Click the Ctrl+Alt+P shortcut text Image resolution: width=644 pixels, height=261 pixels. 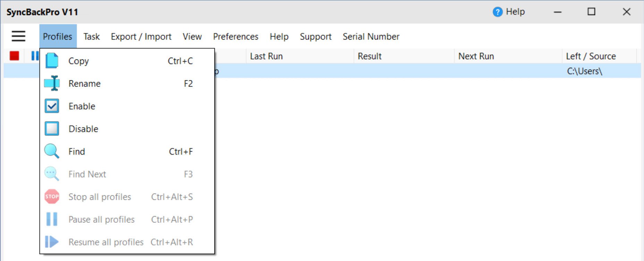[x=172, y=219]
